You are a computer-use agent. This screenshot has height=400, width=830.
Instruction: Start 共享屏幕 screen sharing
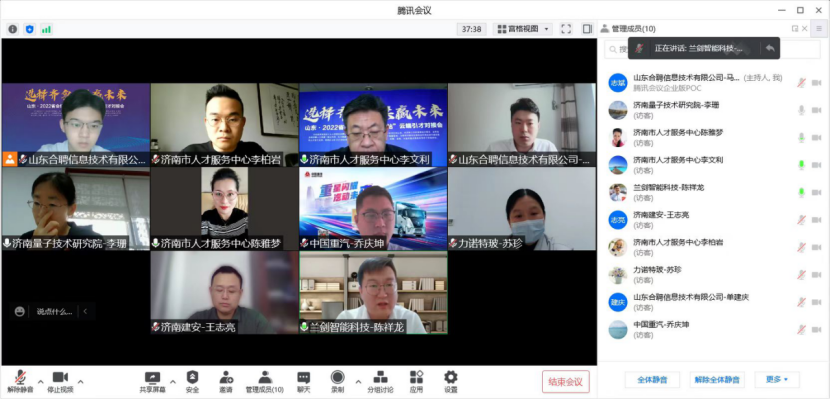152,381
